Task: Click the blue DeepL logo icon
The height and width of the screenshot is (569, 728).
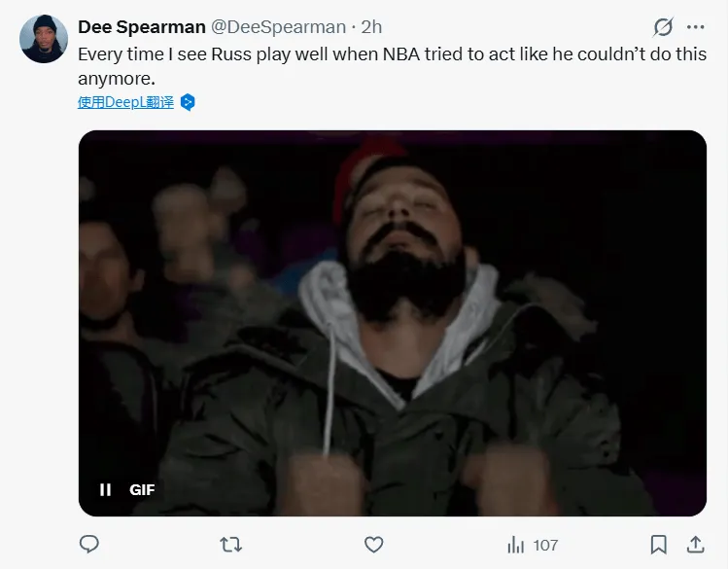Action: click(x=188, y=102)
